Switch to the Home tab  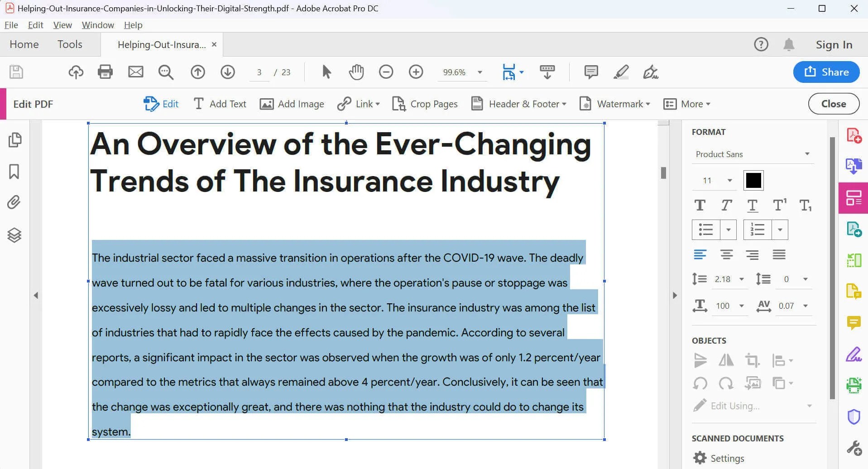click(x=24, y=44)
